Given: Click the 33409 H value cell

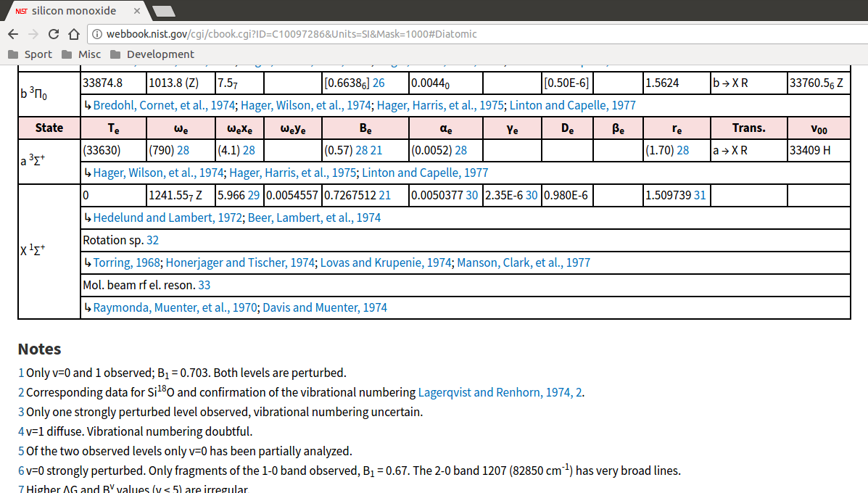Looking at the screenshot, I should [x=819, y=150].
